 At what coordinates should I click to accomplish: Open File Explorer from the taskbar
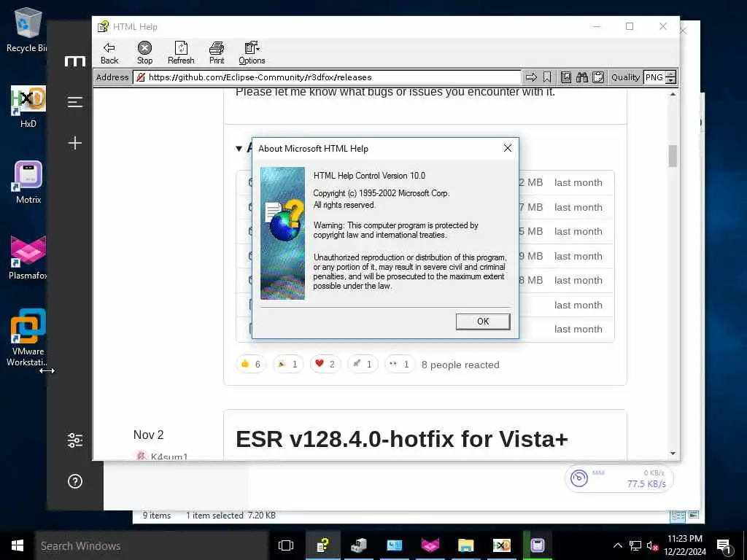[x=466, y=545]
